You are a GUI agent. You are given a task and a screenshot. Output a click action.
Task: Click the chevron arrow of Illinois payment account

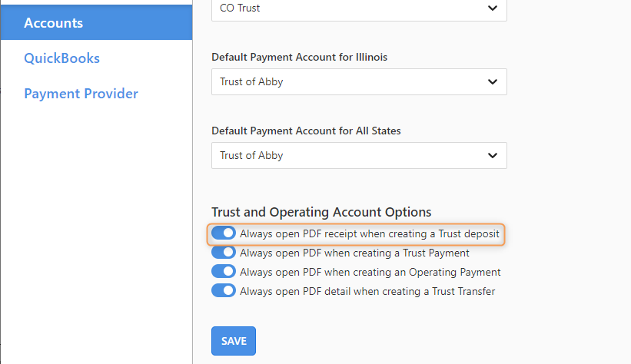492,81
